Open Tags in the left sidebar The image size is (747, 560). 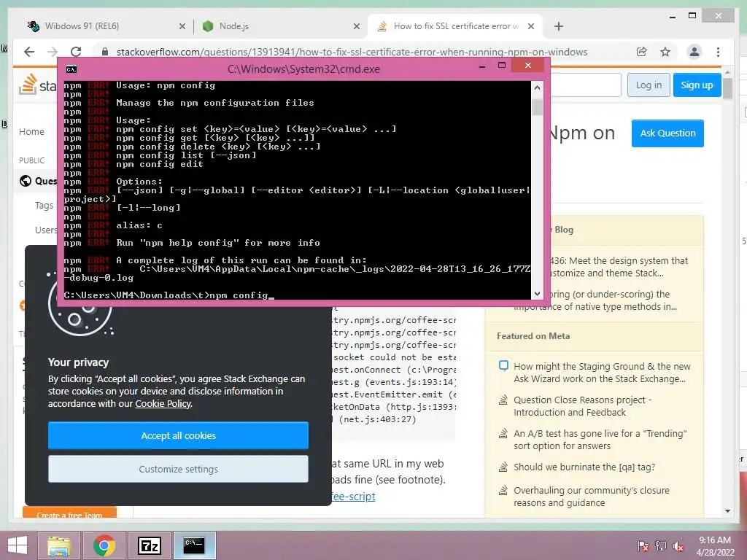[x=44, y=205]
